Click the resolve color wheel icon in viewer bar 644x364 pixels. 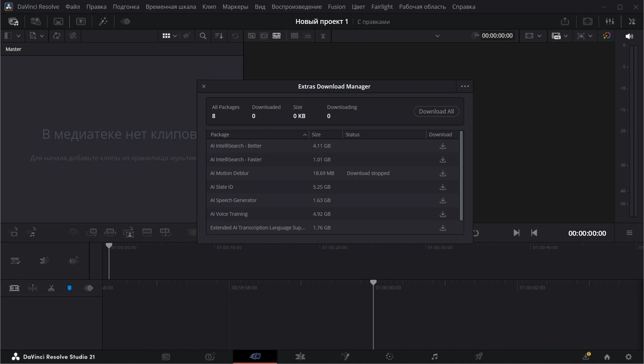[606, 36]
